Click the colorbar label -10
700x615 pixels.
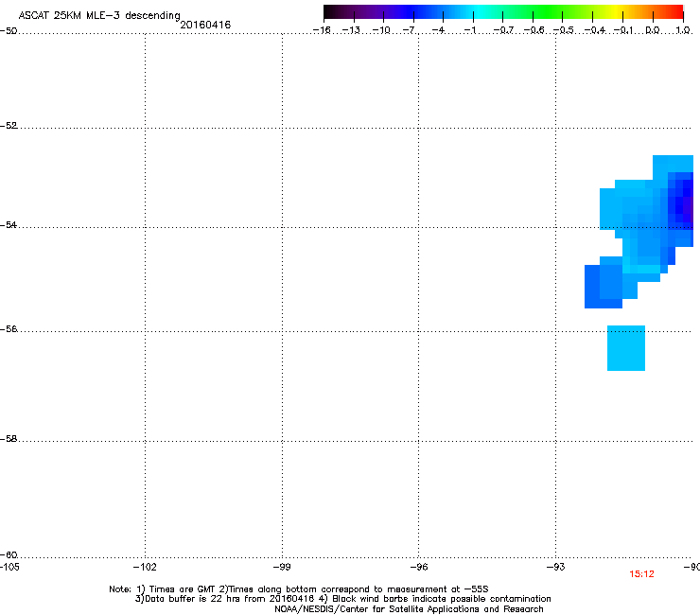click(381, 30)
